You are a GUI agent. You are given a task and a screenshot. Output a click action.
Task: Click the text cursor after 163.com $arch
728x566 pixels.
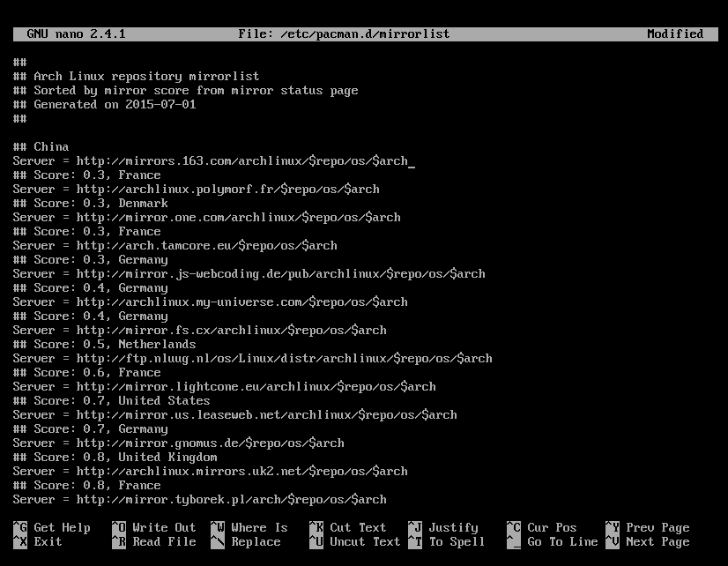(x=412, y=167)
